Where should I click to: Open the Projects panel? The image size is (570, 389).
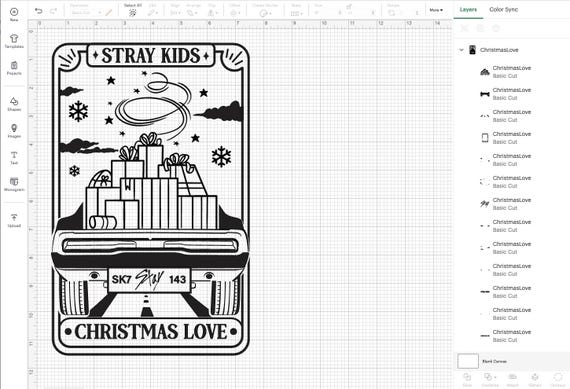[14, 68]
